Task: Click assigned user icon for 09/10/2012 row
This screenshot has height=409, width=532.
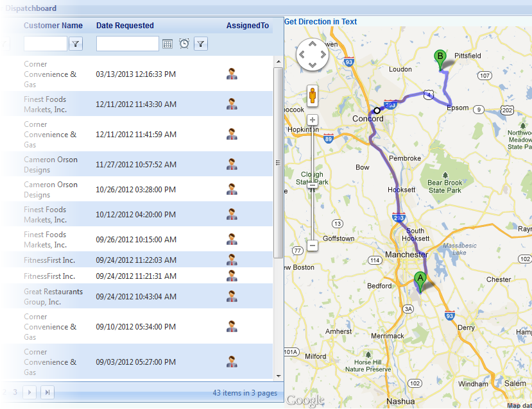Action: click(x=232, y=326)
